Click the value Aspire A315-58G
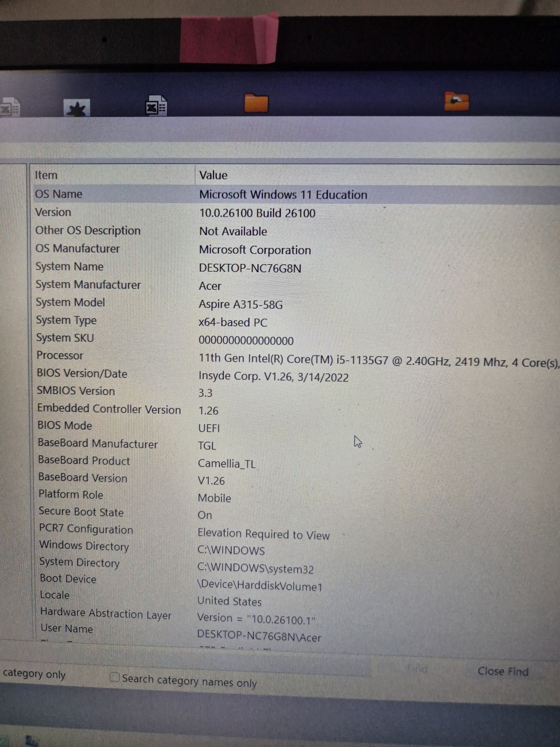This screenshot has height=747, width=560. (241, 304)
